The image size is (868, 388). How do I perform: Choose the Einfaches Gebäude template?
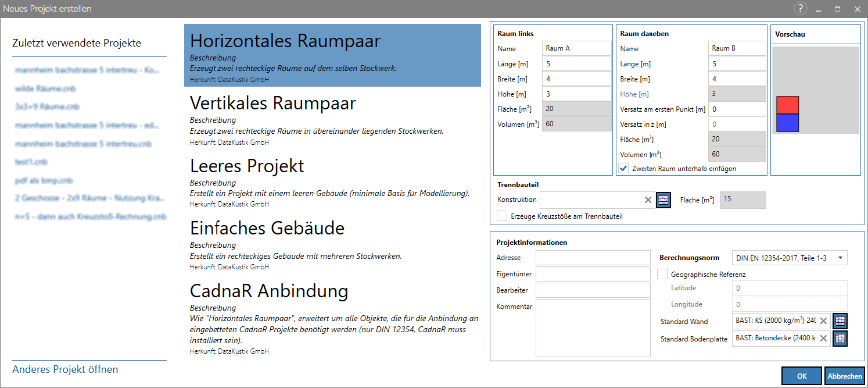(x=332, y=244)
